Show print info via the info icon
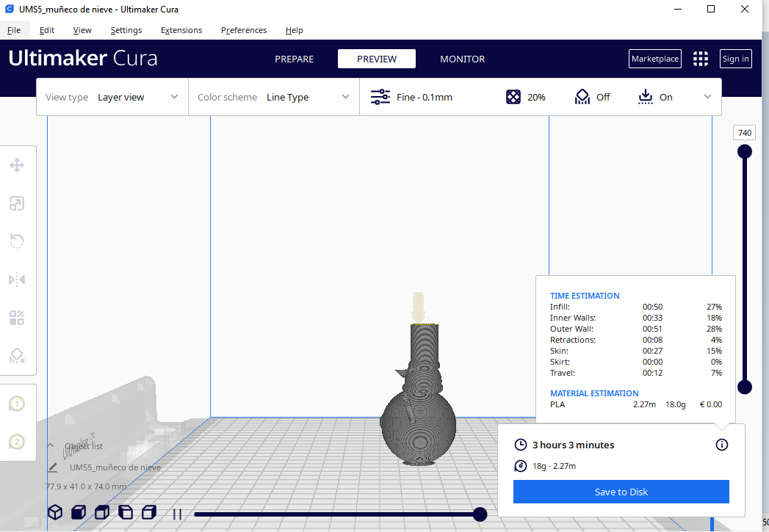This screenshot has height=532, width=769. (x=721, y=445)
